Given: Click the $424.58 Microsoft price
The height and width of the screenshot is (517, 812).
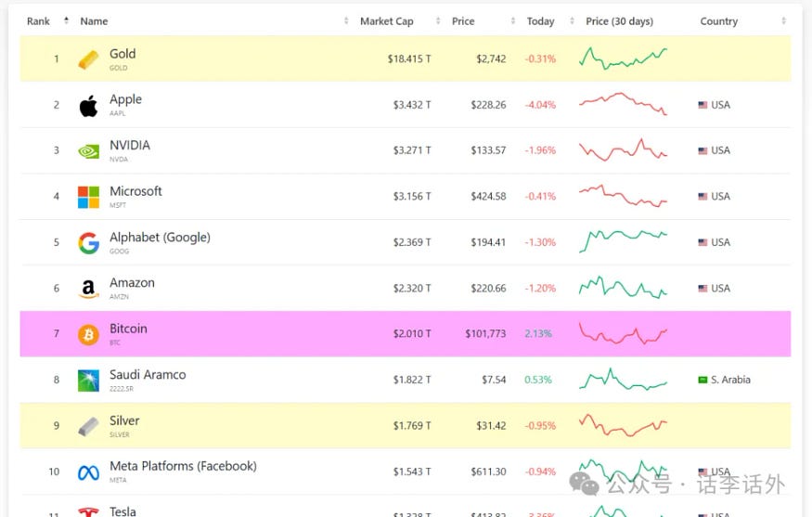Looking at the screenshot, I should coord(488,197).
